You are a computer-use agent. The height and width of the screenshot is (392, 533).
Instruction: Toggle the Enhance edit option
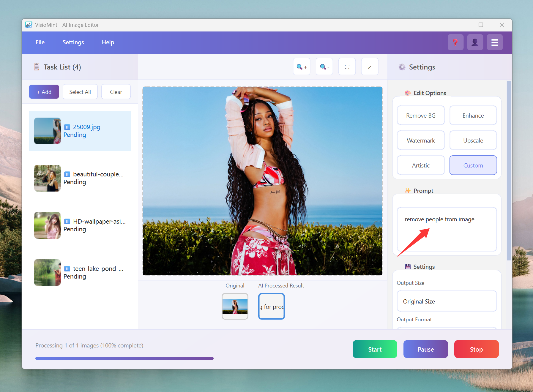(473, 116)
